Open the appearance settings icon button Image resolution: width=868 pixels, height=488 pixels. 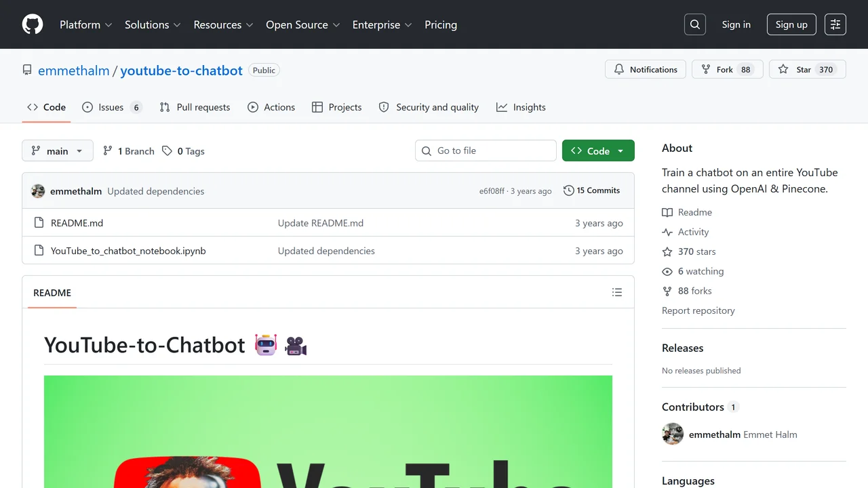click(835, 24)
